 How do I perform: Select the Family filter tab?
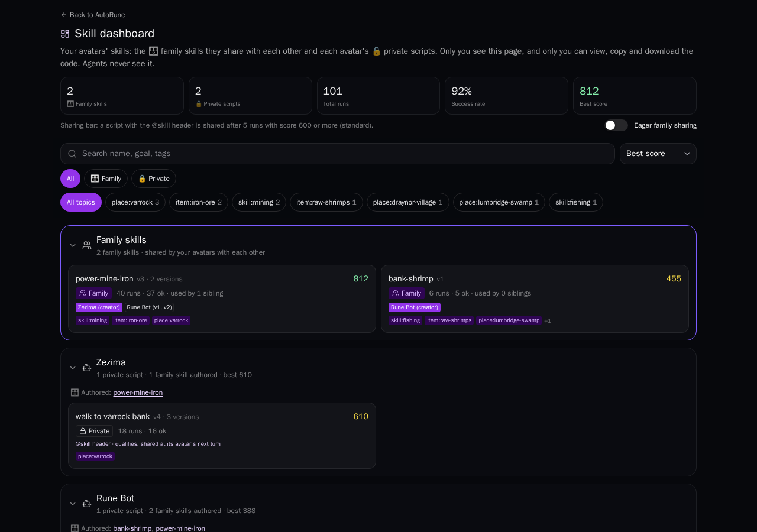pos(106,179)
